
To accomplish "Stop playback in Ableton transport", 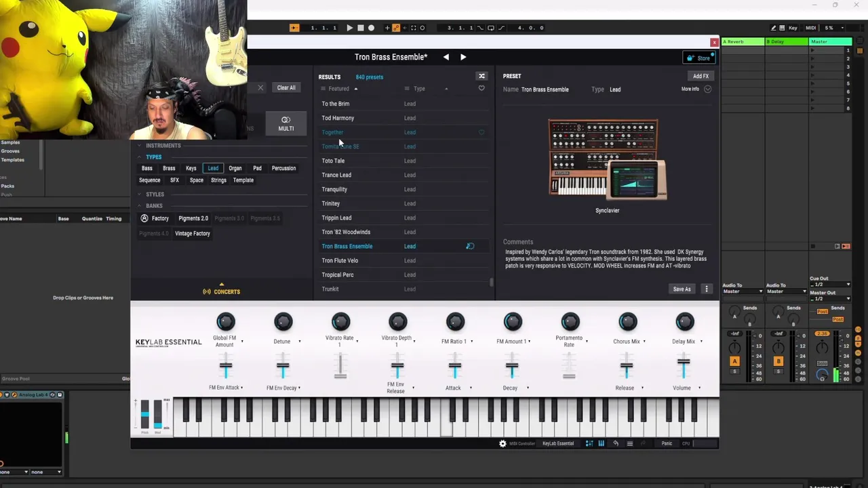I will [x=360, y=28].
